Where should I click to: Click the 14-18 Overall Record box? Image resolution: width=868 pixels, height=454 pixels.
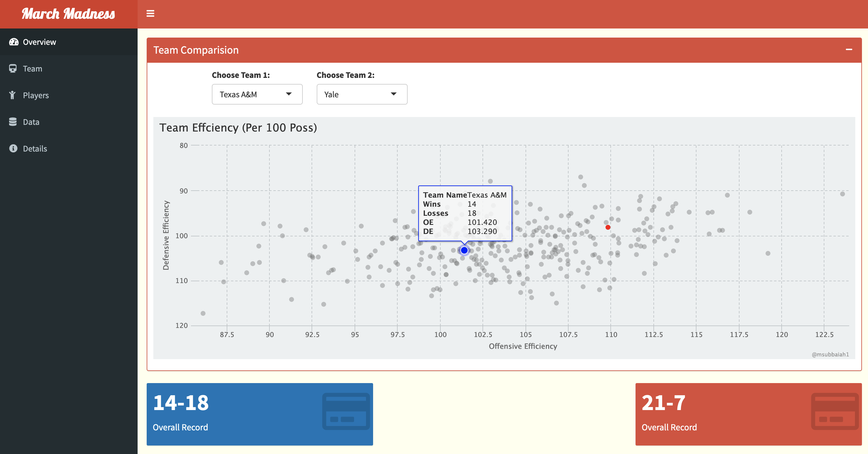click(x=260, y=414)
